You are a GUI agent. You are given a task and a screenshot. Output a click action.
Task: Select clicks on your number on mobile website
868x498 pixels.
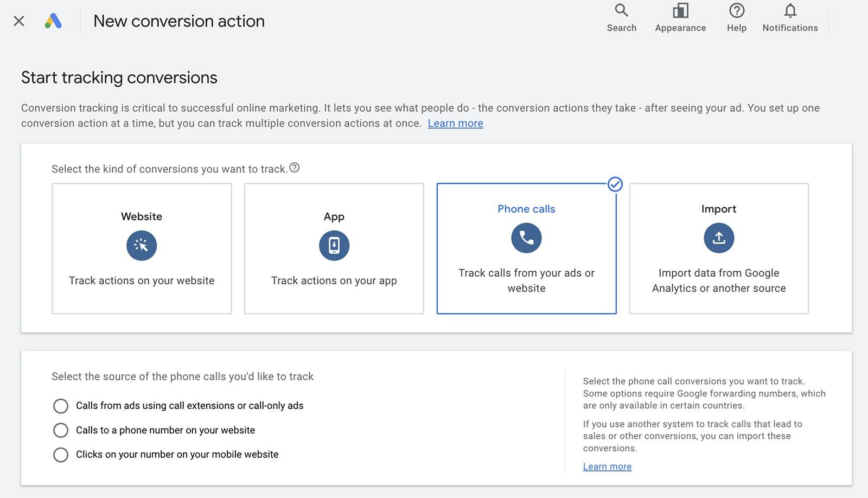(x=61, y=455)
